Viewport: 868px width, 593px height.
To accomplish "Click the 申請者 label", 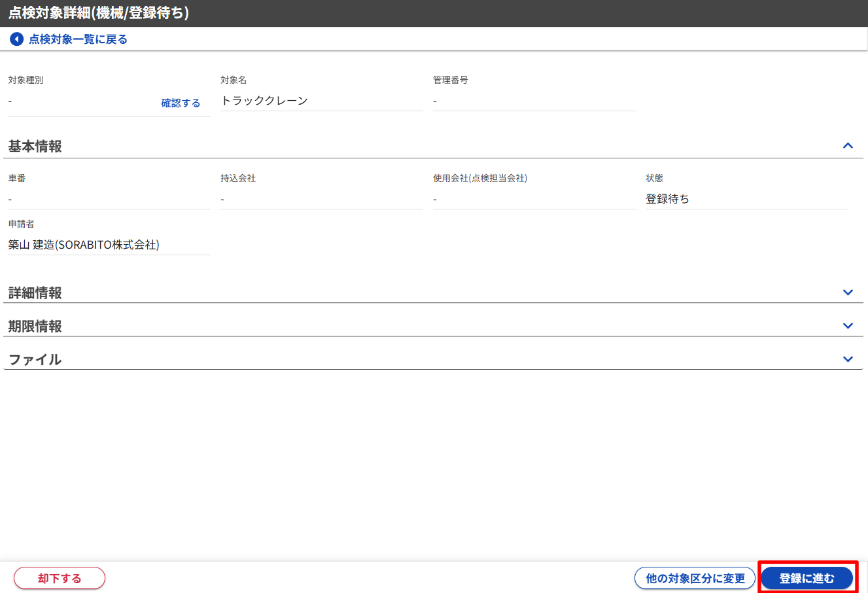I will point(21,224).
